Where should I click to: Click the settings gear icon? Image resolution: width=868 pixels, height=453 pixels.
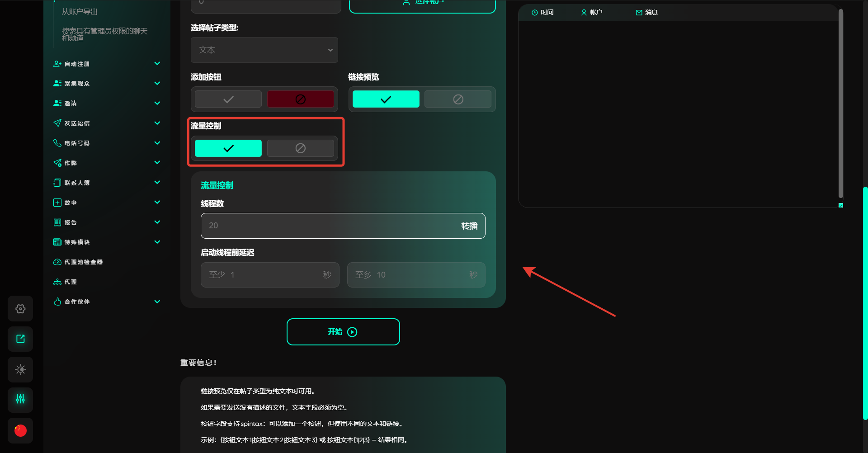(20, 309)
